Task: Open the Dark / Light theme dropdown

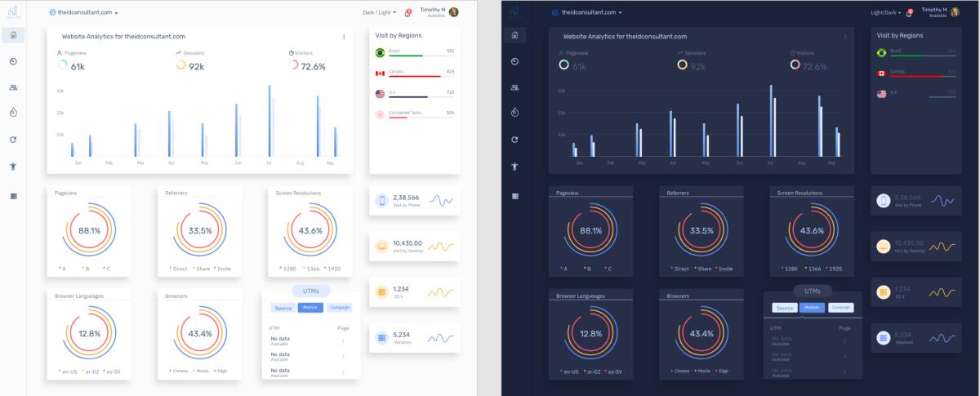Action: [379, 13]
